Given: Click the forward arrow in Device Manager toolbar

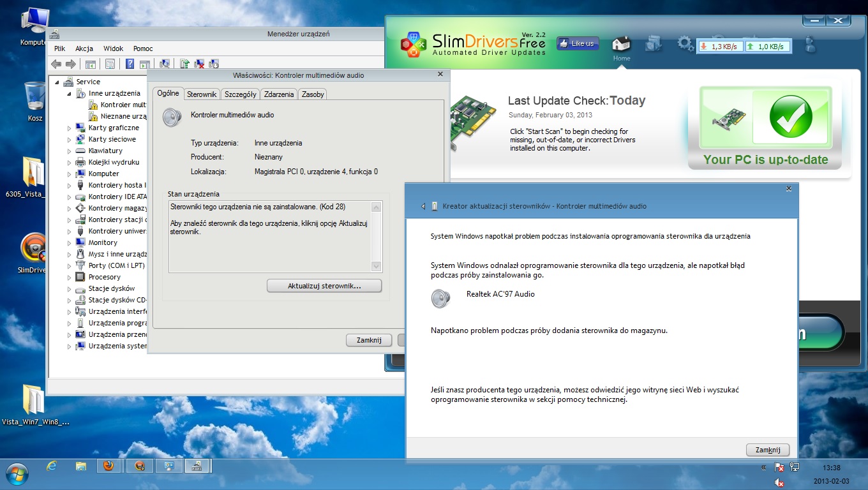Looking at the screenshot, I should pyautogui.click(x=71, y=64).
